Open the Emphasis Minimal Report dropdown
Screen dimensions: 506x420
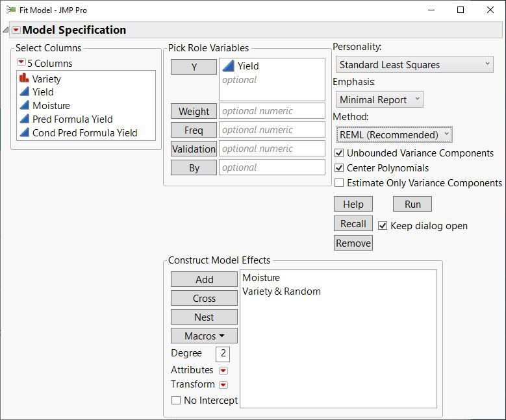380,99
